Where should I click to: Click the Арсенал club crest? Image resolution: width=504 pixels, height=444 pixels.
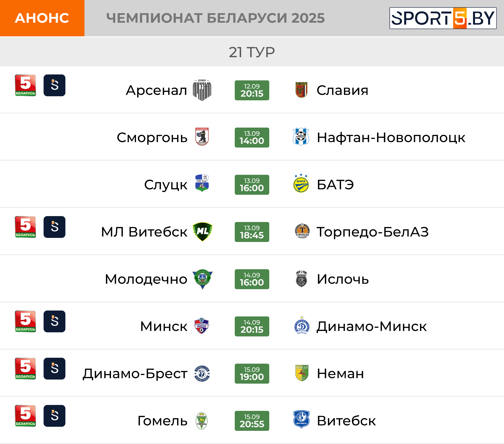[x=202, y=90]
